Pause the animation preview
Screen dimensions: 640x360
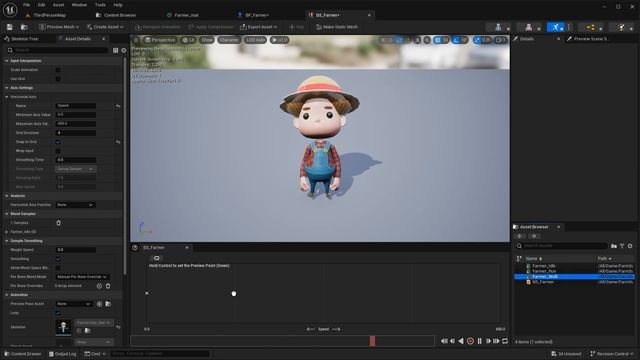click(x=480, y=341)
